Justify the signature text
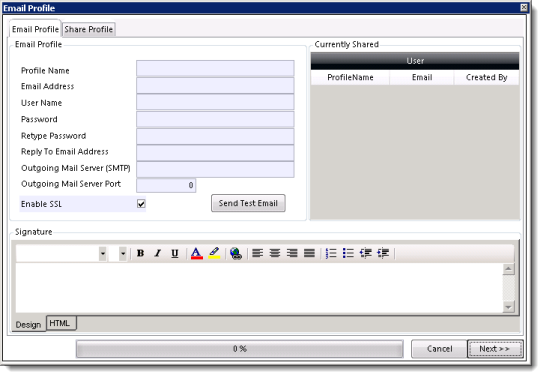 [x=309, y=254]
